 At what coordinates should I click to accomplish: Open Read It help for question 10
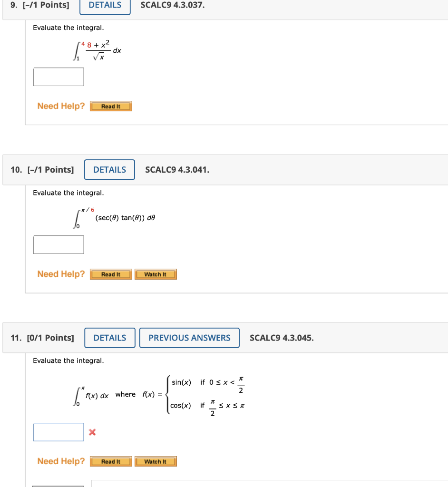coord(111,274)
